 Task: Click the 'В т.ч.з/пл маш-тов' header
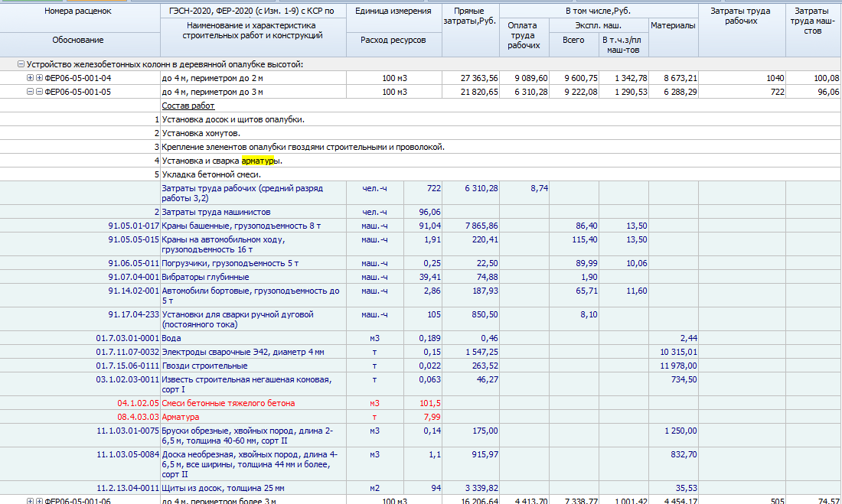pos(622,45)
